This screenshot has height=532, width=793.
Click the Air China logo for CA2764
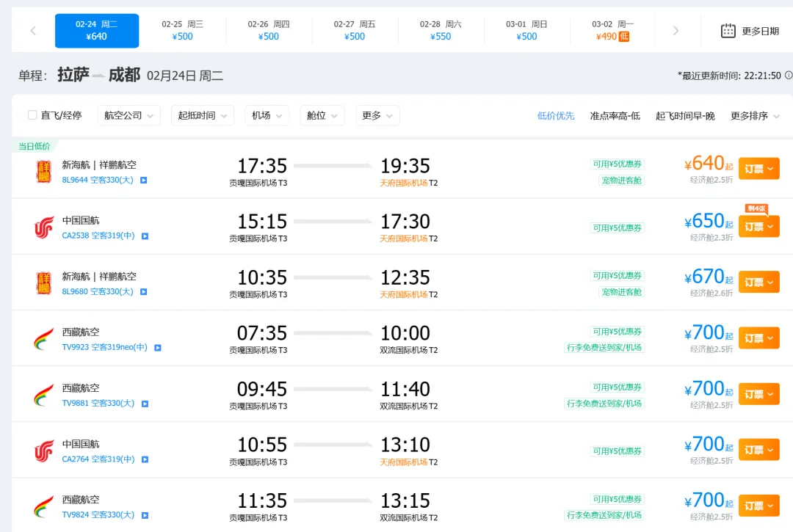click(44, 451)
